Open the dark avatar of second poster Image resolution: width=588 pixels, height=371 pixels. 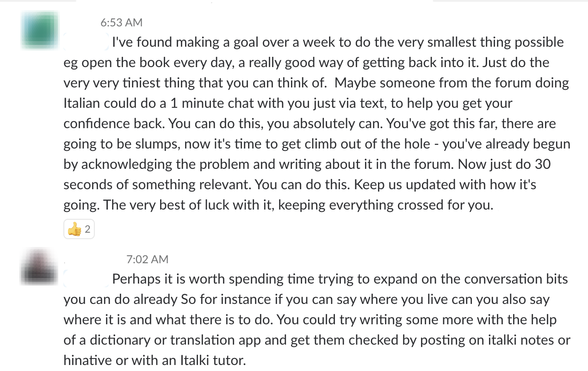[x=40, y=266]
